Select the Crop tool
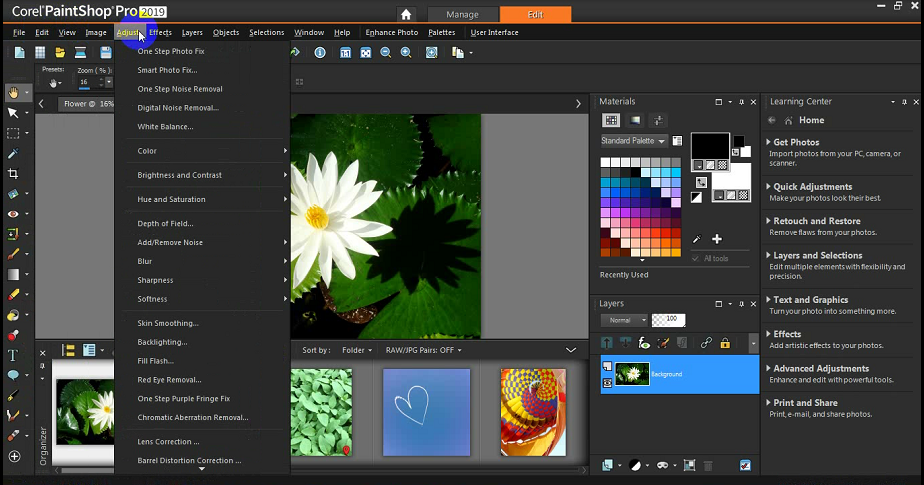Image resolution: width=924 pixels, height=485 pixels. pos(13,173)
